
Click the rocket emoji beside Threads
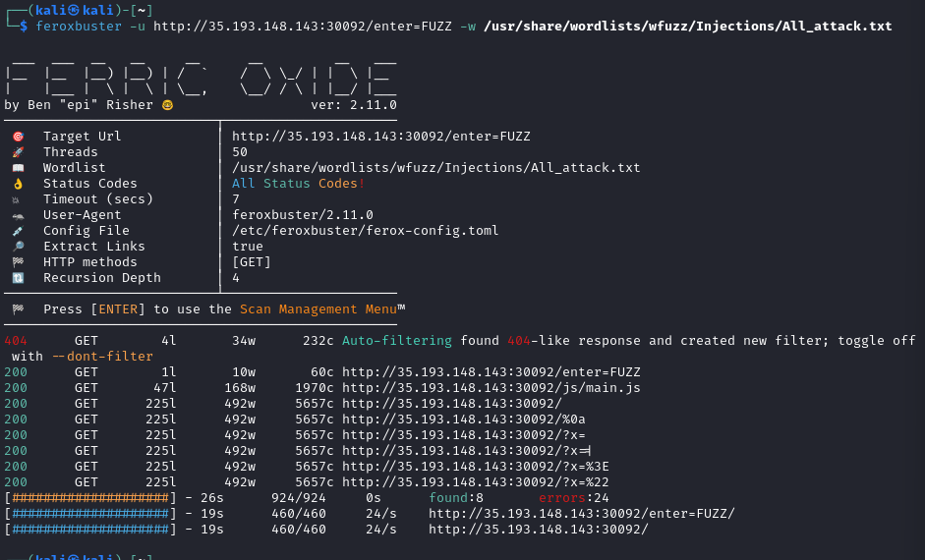tap(19, 152)
